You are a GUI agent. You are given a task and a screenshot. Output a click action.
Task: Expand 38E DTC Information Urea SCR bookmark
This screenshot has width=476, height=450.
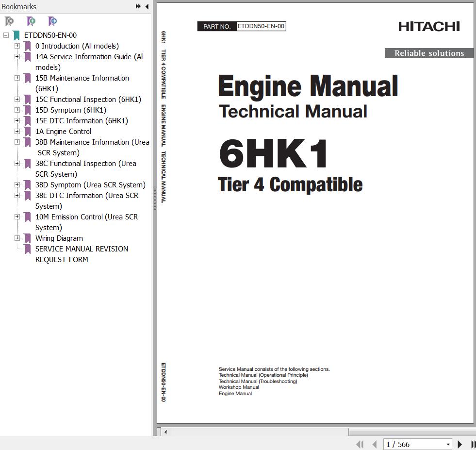17,196
